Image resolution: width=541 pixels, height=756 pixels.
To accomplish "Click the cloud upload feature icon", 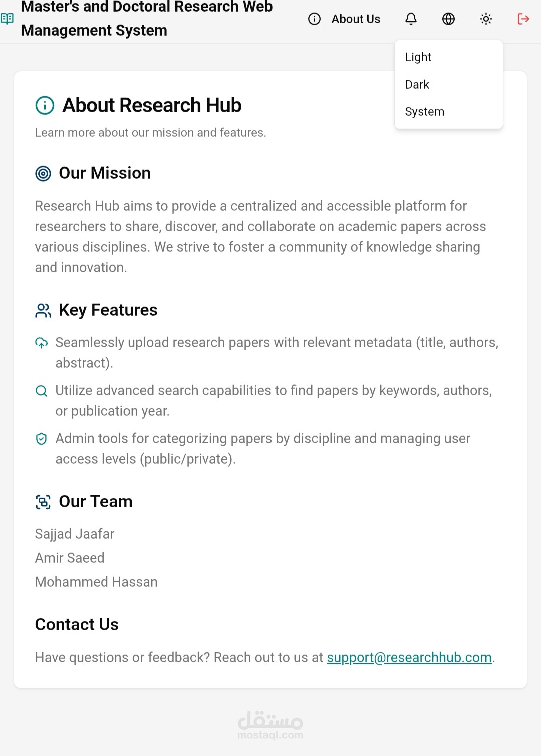I will [42, 343].
